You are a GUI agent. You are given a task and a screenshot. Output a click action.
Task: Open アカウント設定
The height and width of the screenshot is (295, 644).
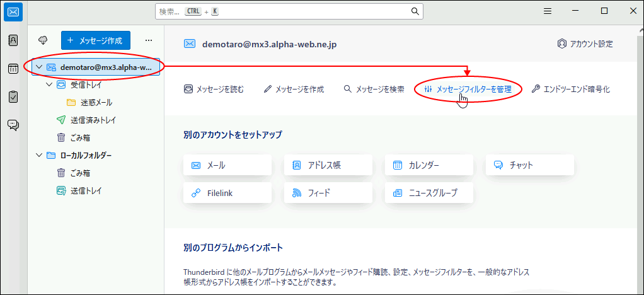click(585, 43)
